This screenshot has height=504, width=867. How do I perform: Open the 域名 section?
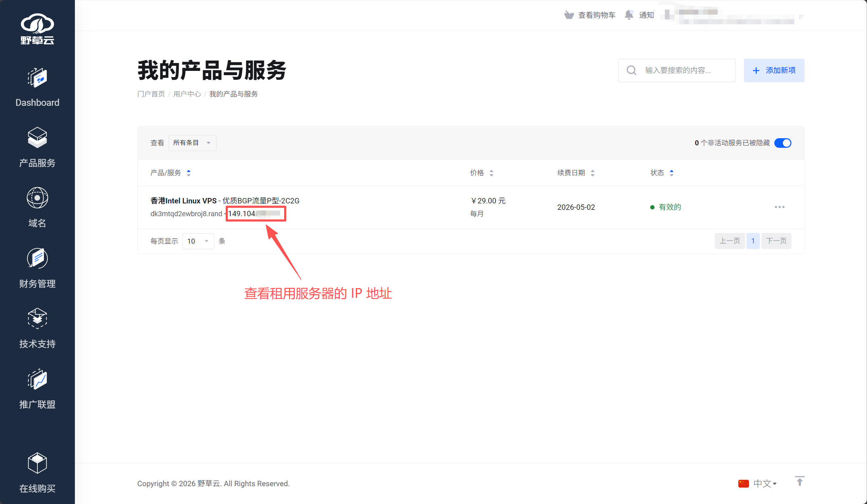tap(37, 208)
